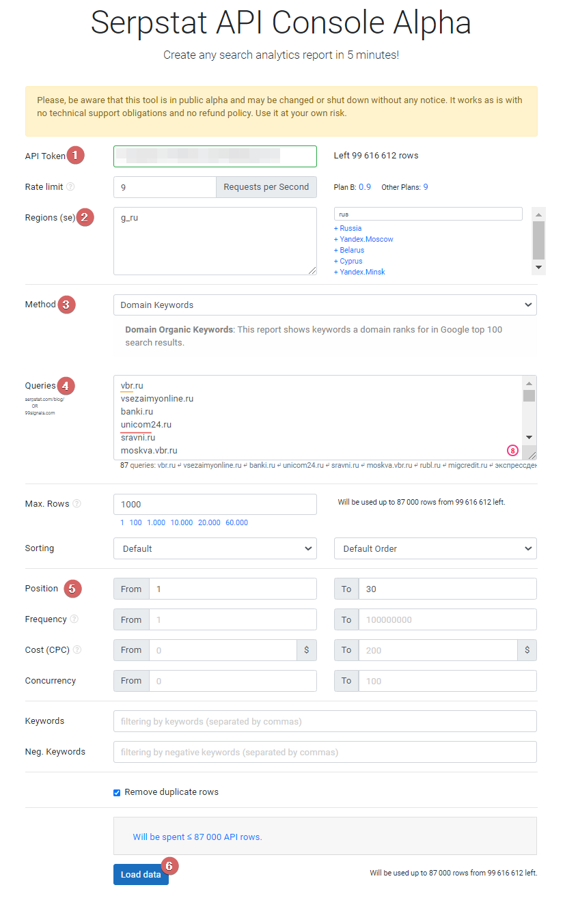Open the Max. Rows help icon
The image size is (578, 924).
(77, 504)
